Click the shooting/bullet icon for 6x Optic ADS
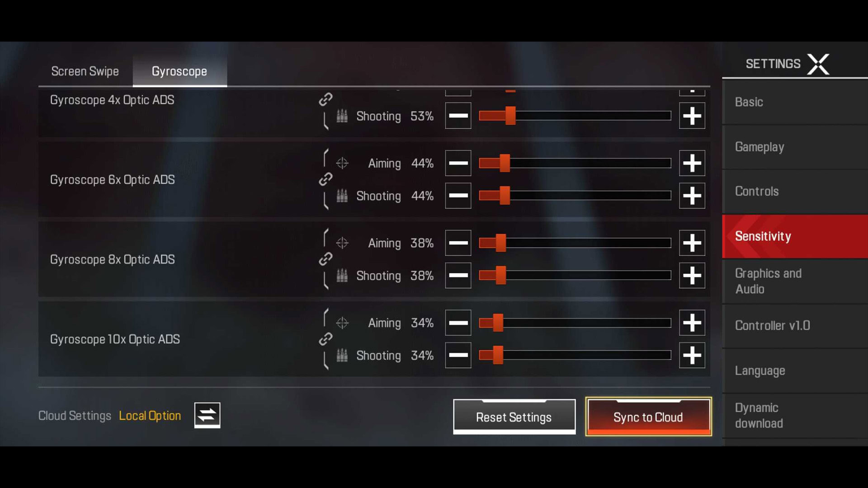The image size is (868, 488). click(x=344, y=196)
